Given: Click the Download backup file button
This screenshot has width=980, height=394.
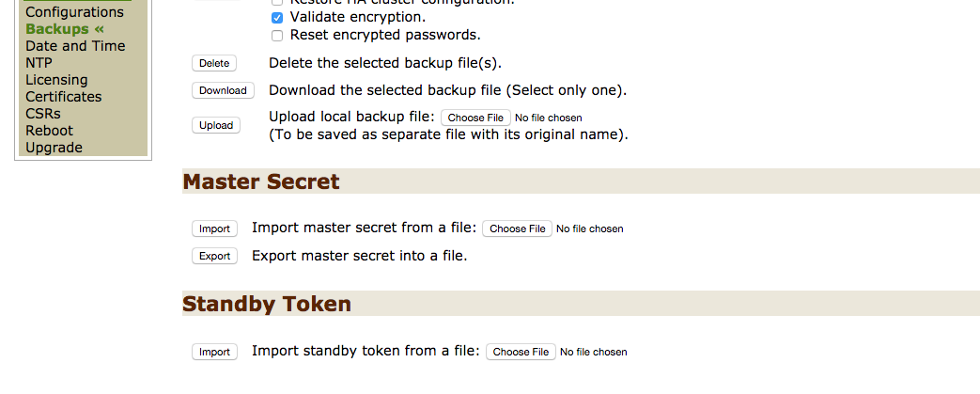Looking at the screenshot, I should click(x=223, y=91).
